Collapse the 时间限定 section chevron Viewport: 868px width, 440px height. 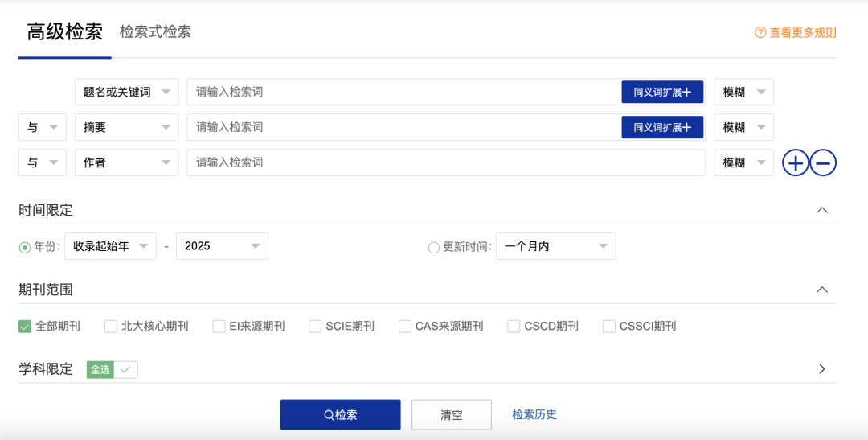(821, 210)
